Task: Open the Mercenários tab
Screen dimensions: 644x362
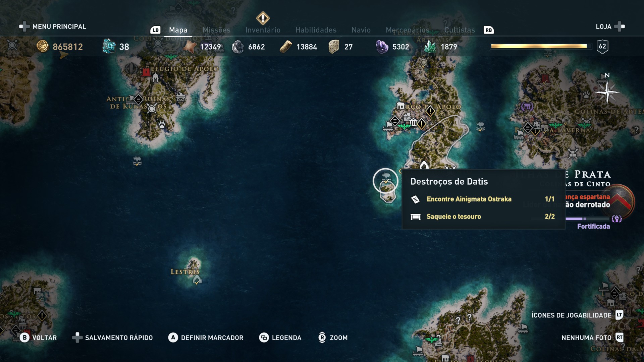Action: 408,30
